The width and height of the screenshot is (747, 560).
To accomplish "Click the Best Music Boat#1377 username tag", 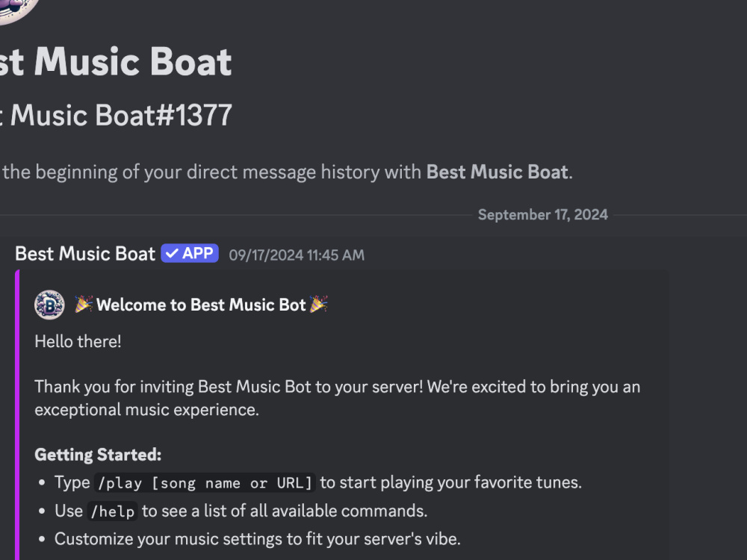I will click(x=116, y=115).
